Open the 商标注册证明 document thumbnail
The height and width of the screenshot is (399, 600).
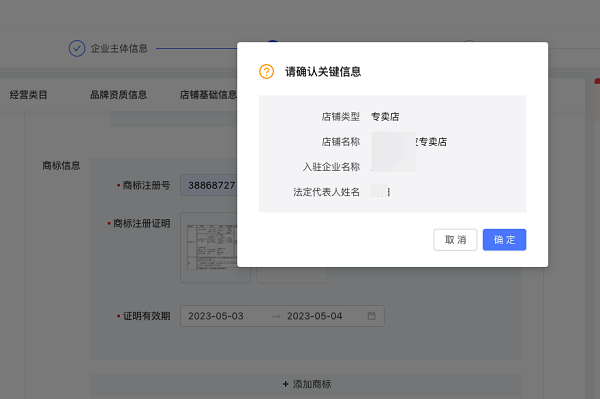(212, 248)
